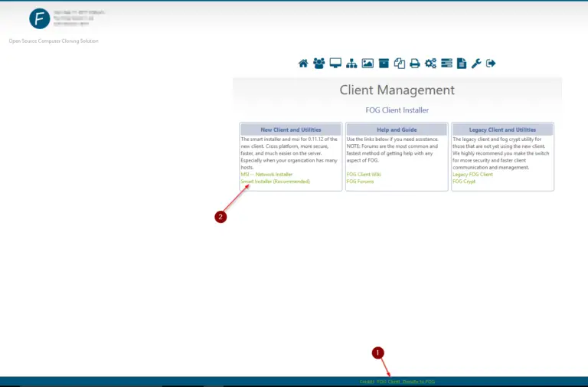Open the FOG Client footer link
The height and width of the screenshot is (387, 588).
point(388,382)
